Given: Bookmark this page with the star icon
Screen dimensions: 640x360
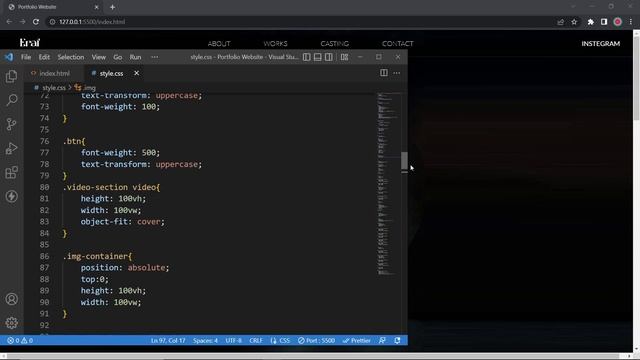Looking at the screenshot, I should click(x=574, y=22).
